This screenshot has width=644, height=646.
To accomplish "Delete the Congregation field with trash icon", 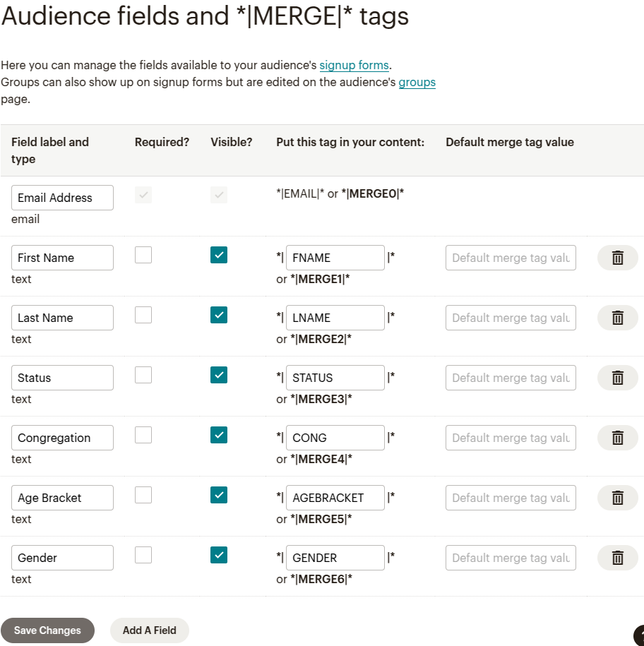I will pos(617,438).
